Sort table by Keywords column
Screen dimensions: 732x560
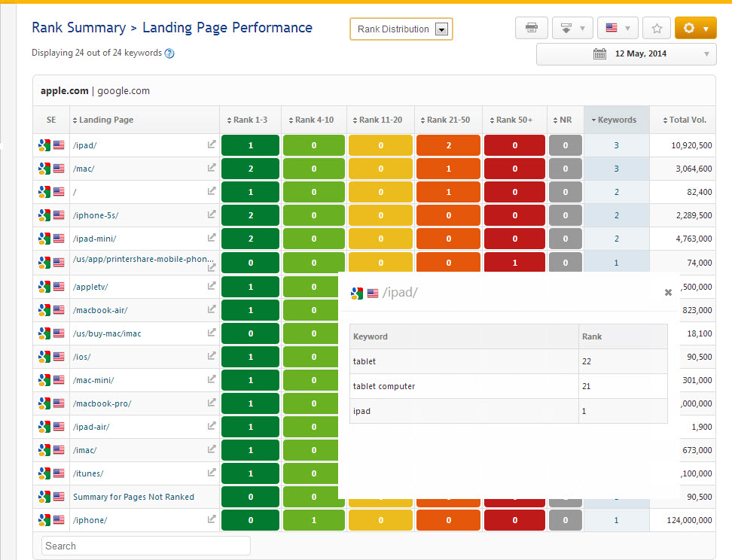click(616, 120)
